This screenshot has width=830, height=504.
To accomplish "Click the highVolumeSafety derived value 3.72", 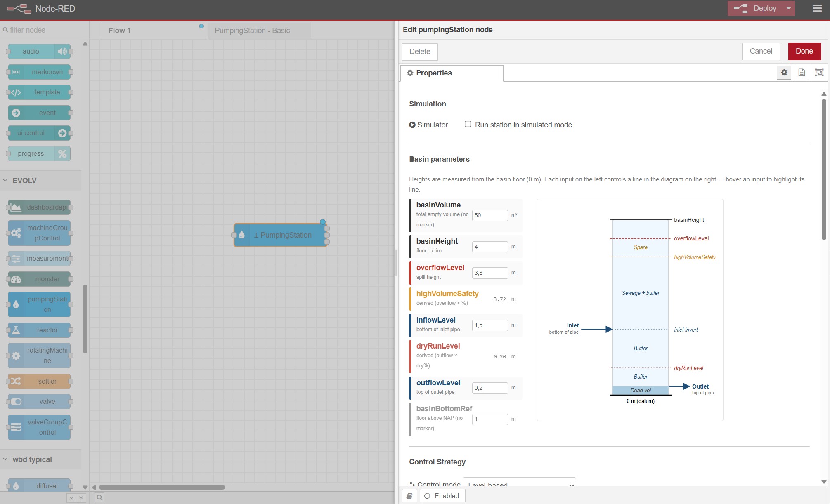I will coord(499,299).
